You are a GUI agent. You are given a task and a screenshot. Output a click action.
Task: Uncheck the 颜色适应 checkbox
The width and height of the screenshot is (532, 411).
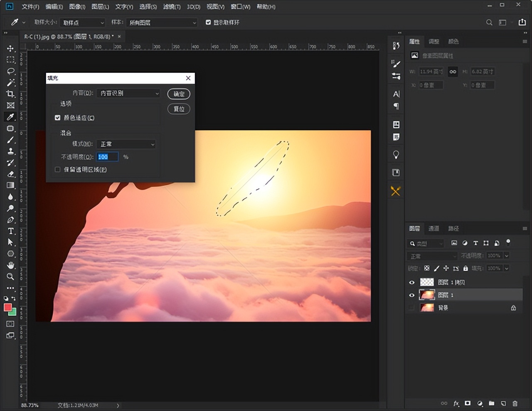pos(58,118)
